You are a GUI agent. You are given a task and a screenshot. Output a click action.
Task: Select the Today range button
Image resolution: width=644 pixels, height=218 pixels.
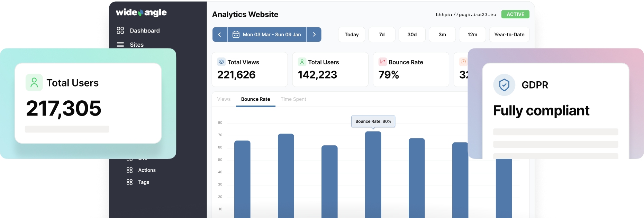352,35
